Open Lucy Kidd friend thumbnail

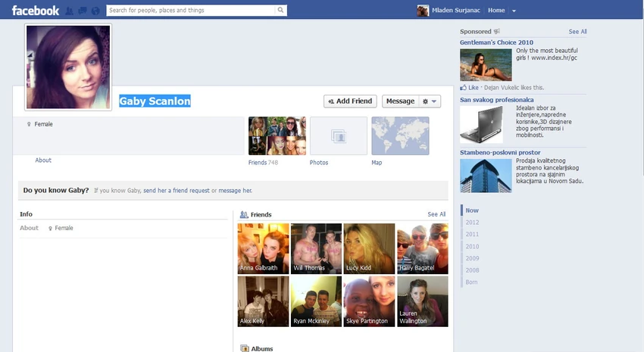(x=369, y=248)
